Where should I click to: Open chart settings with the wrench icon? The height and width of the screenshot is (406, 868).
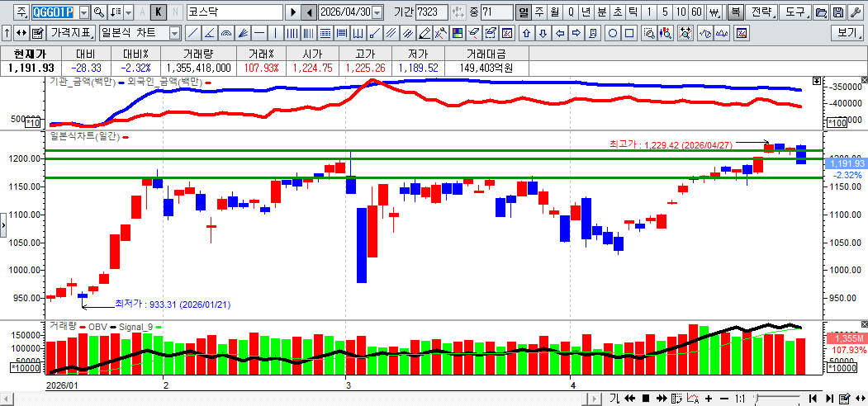[x=856, y=12]
